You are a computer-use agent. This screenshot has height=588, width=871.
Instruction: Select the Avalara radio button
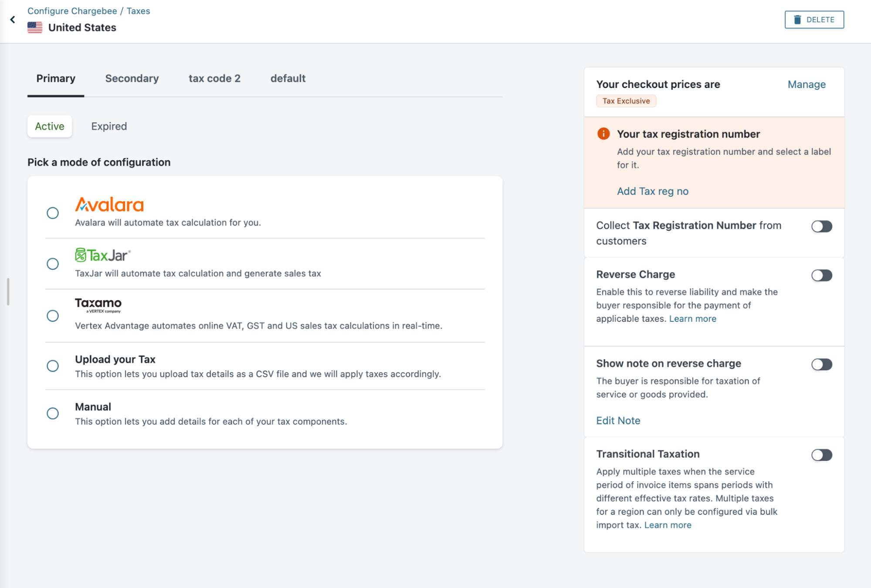pos(53,213)
